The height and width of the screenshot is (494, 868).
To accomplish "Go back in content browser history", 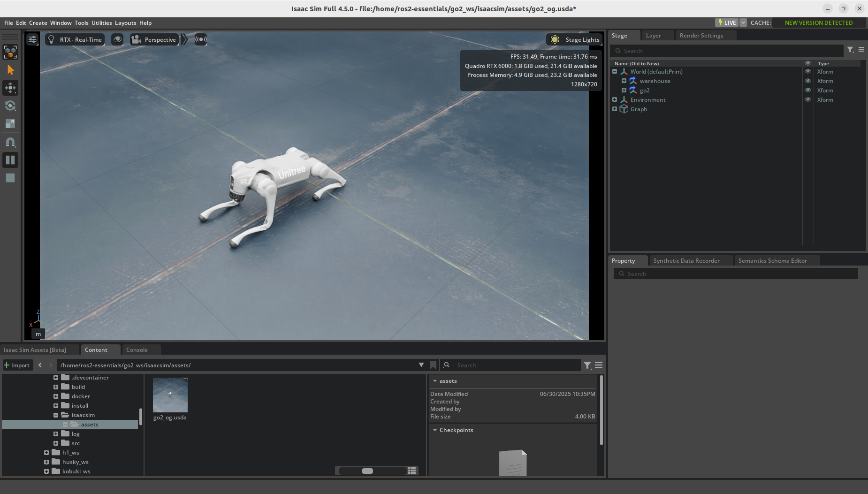I will click(40, 365).
